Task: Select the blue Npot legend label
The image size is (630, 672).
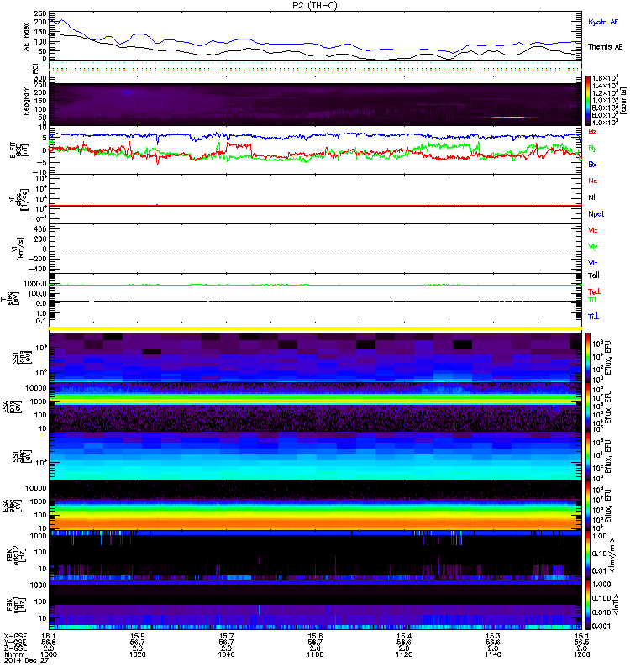Action: 596,214
